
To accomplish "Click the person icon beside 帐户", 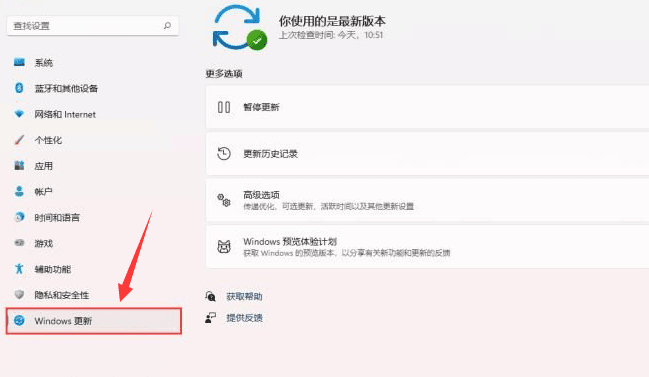I will (19, 191).
